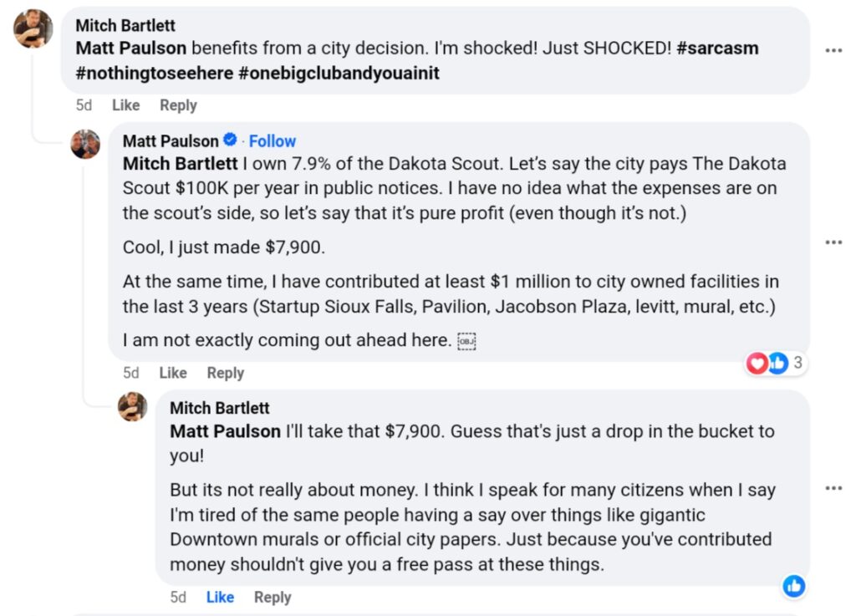The height and width of the screenshot is (616, 856).
Task: Reply to Matt Paulson's comment
Action: pyautogui.click(x=225, y=373)
